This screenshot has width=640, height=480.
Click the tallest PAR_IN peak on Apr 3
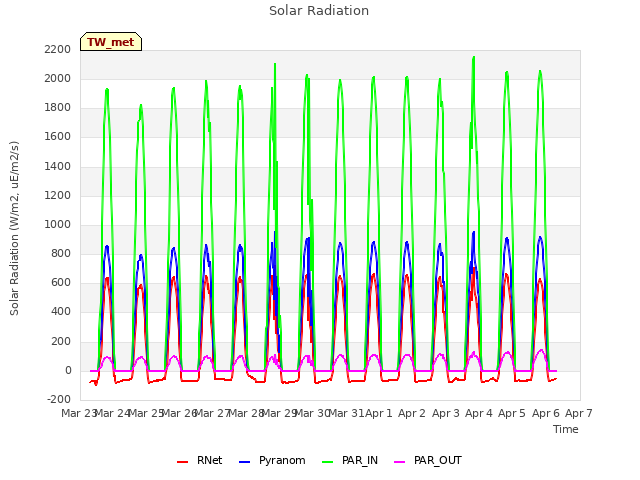[x=473, y=57]
